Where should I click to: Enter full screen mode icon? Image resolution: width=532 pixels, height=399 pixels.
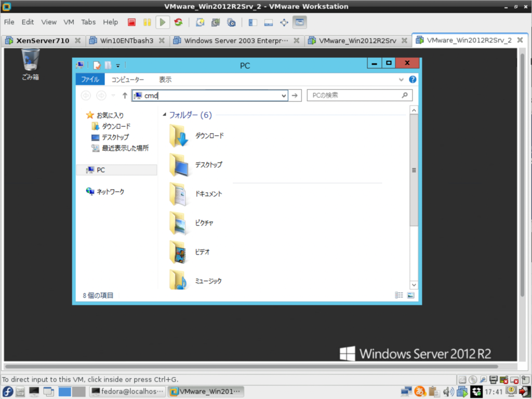[x=284, y=22]
